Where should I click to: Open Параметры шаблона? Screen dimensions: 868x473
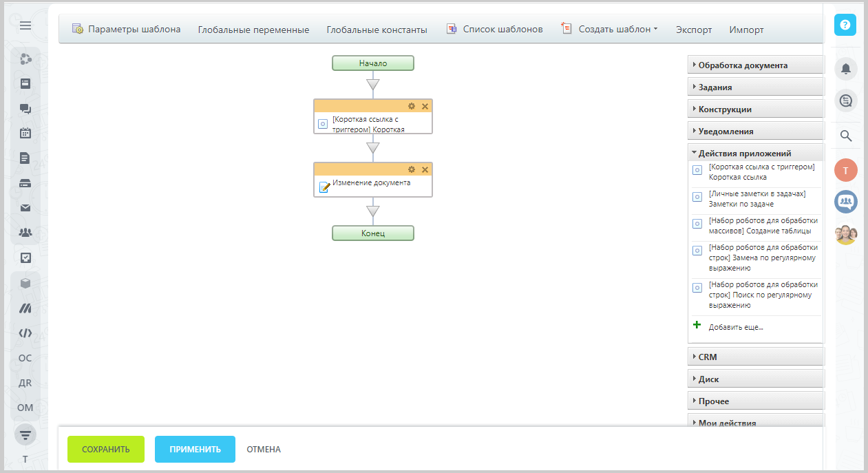coord(126,30)
